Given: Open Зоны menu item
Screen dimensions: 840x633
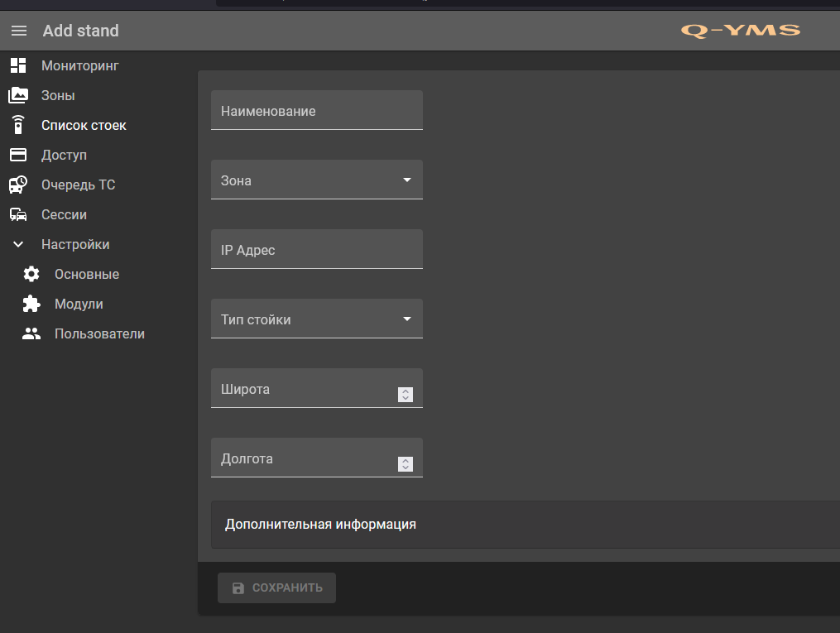Looking at the screenshot, I should tap(58, 95).
